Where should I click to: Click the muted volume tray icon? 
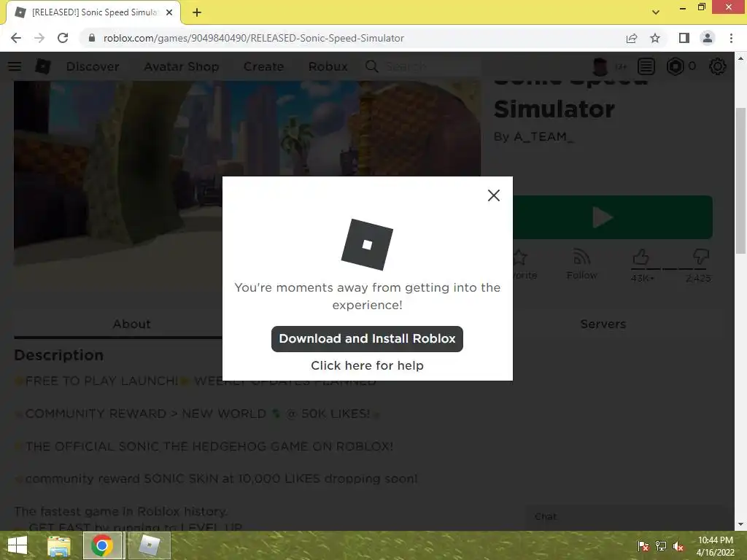tap(678, 546)
